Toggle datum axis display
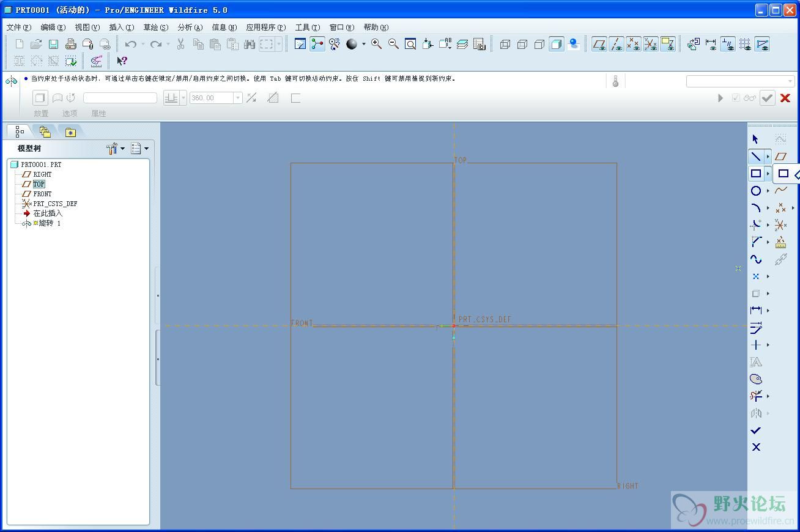This screenshot has width=800, height=532. tap(617, 44)
